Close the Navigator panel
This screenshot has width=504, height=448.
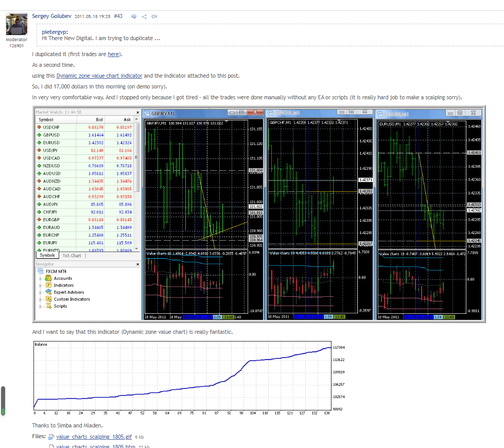(137, 264)
